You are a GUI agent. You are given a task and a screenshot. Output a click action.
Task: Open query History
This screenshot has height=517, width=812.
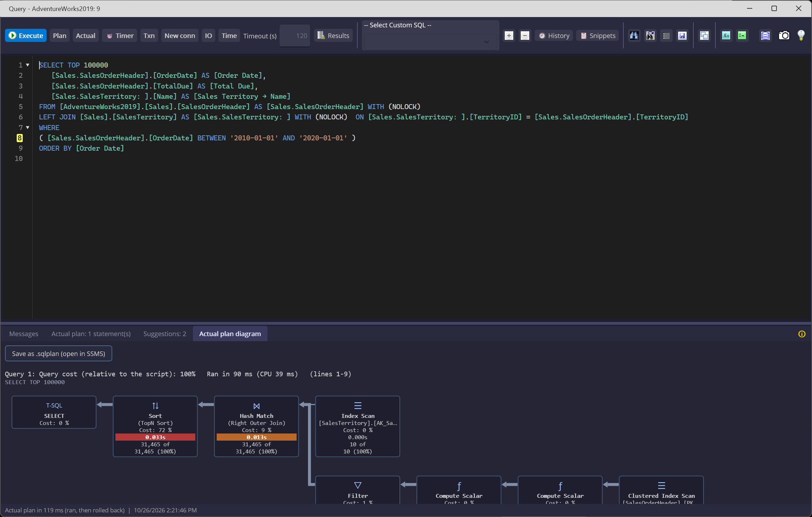(x=554, y=36)
